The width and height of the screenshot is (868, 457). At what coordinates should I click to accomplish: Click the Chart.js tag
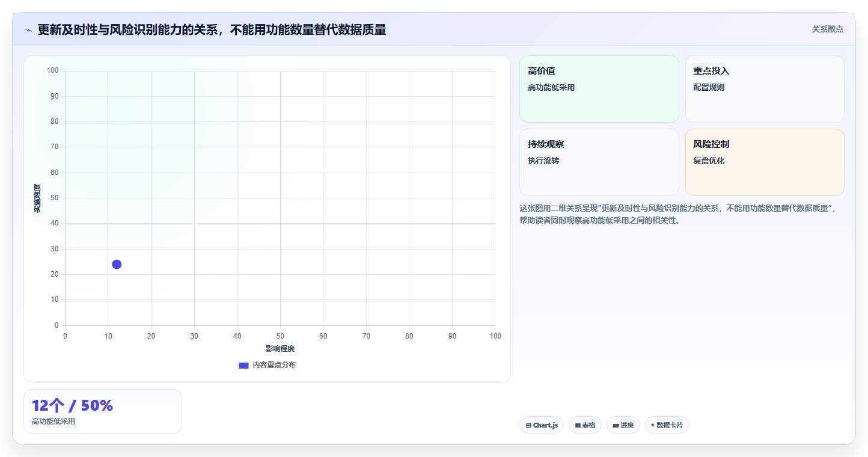click(542, 425)
